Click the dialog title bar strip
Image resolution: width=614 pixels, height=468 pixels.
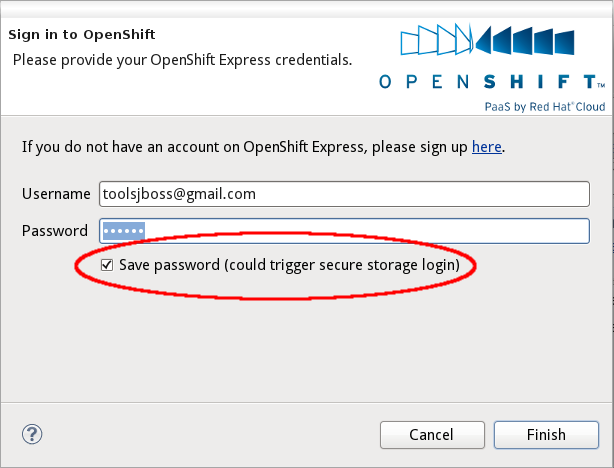(307, 9)
